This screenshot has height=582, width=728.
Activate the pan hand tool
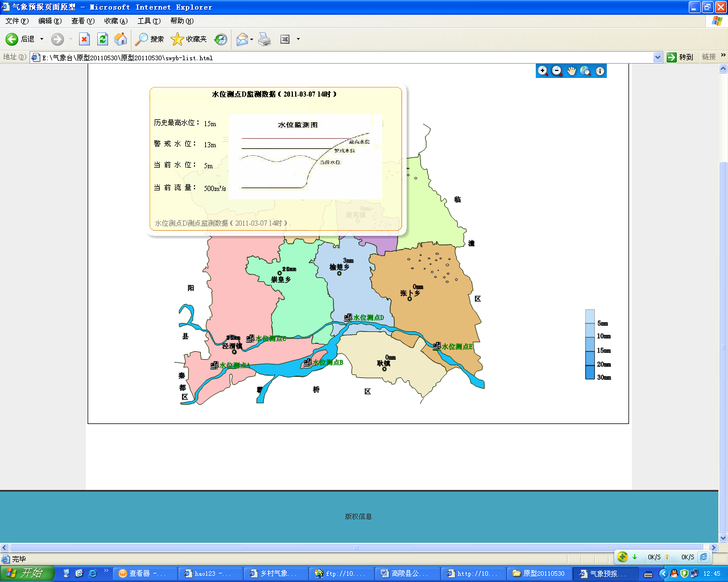pyautogui.click(x=572, y=71)
